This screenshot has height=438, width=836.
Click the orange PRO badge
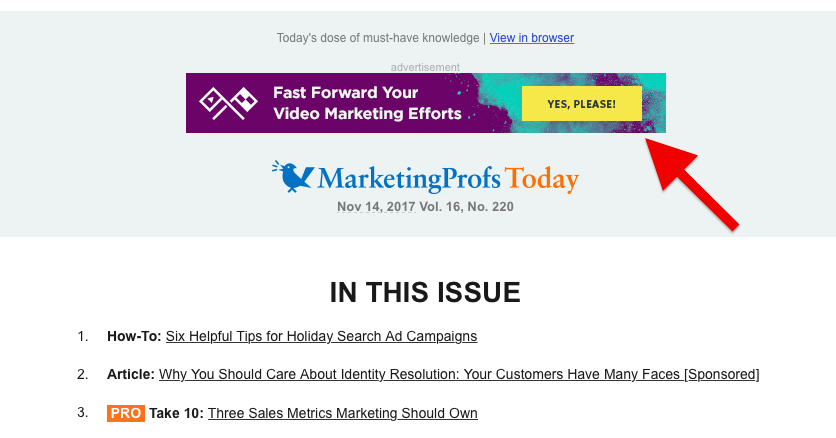[126, 413]
